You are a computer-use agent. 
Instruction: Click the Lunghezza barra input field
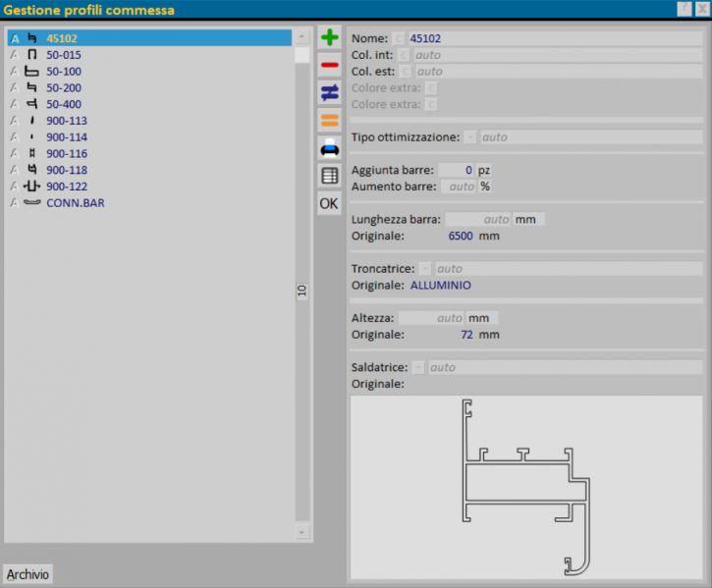tap(478, 220)
